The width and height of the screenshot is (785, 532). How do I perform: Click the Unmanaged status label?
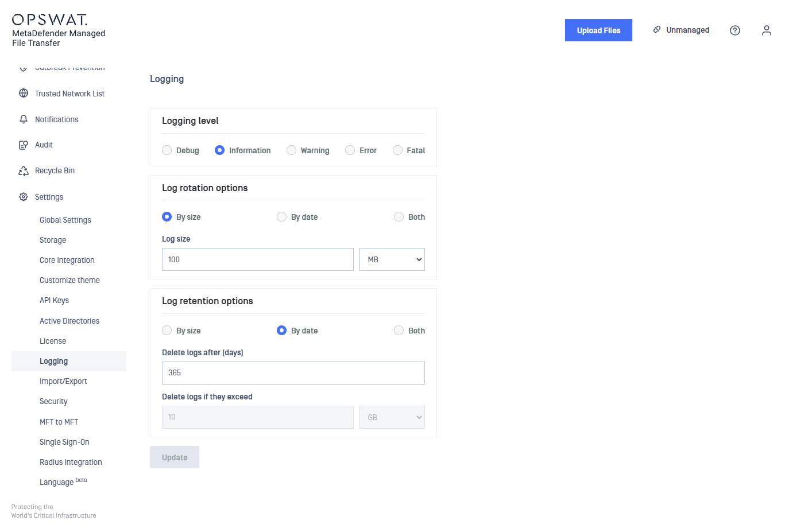(687, 30)
